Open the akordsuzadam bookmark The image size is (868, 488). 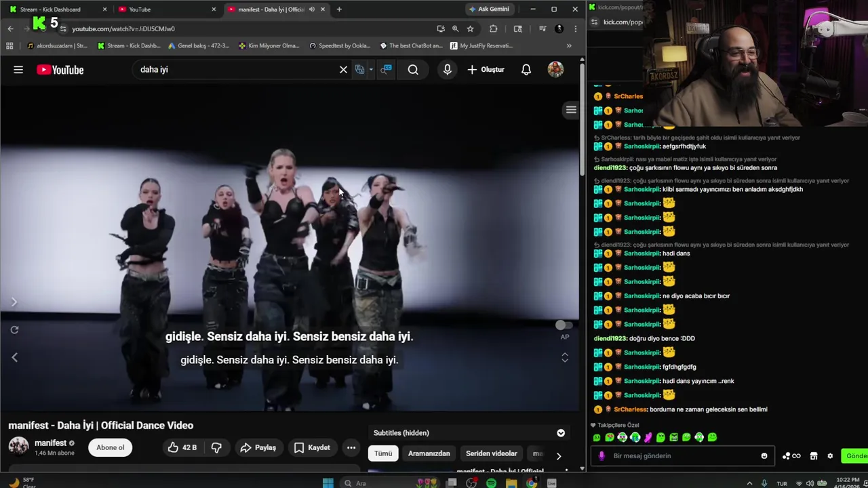57,46
